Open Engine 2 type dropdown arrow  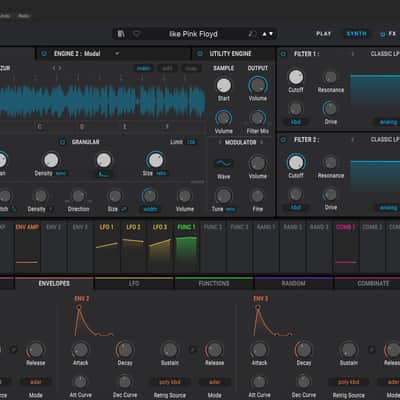[117, 53]
